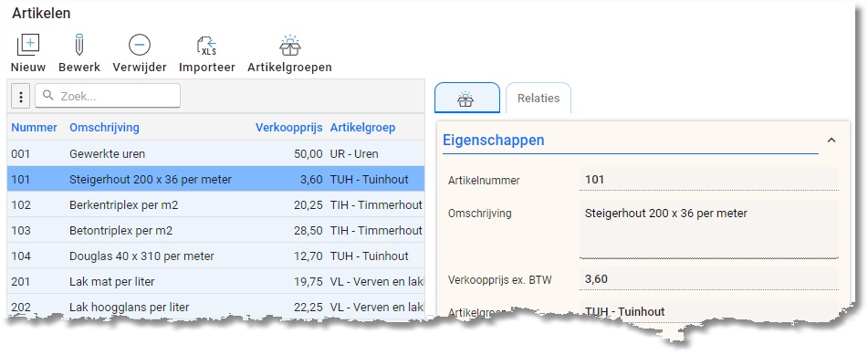Open the Artikelgroepen box icon

point(289,46)
